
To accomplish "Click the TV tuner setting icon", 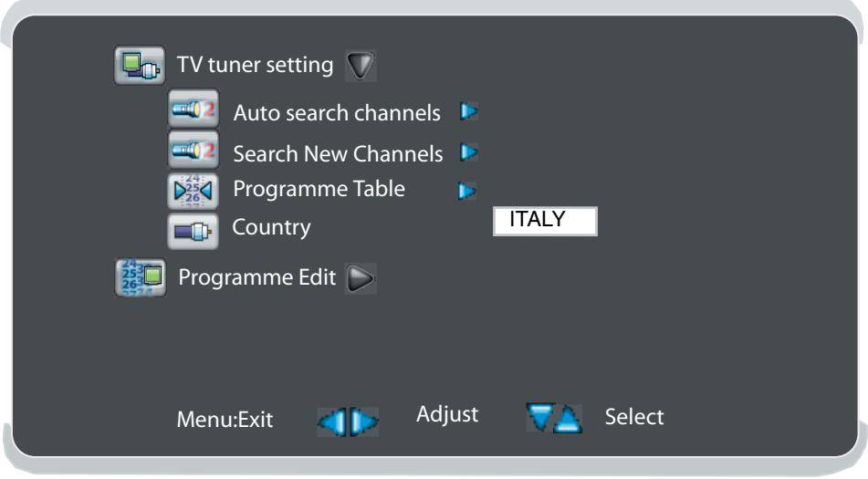I will point(140,66).
